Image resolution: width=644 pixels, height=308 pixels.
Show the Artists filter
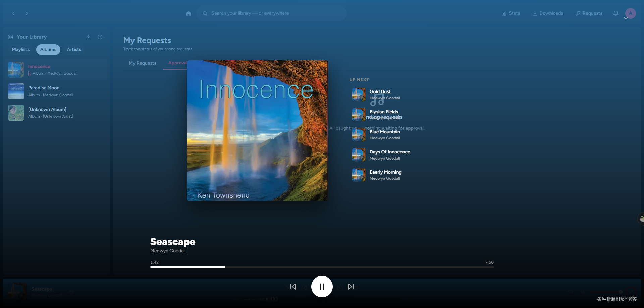click(x=74, y=50)
